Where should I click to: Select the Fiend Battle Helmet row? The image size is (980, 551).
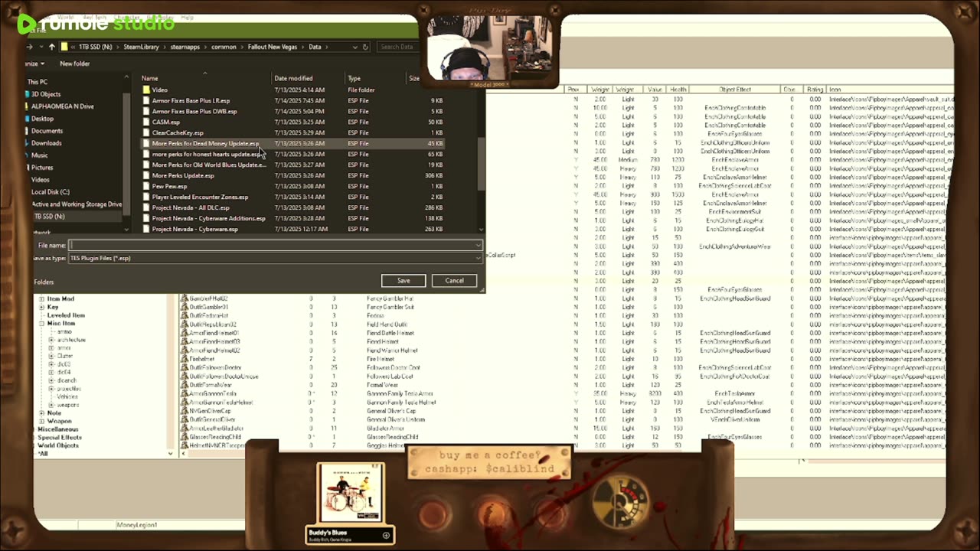390,333
